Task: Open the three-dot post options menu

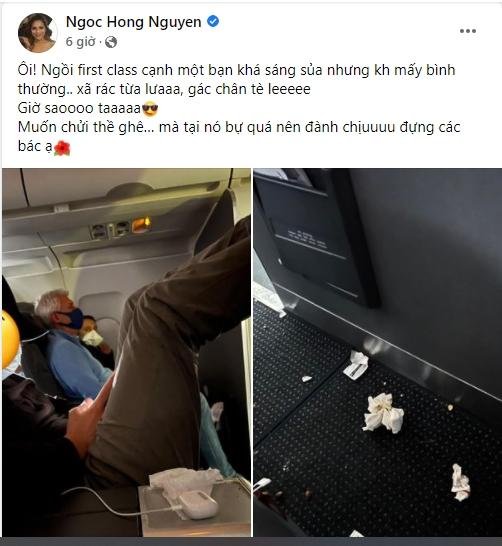Action: point(468,31)
